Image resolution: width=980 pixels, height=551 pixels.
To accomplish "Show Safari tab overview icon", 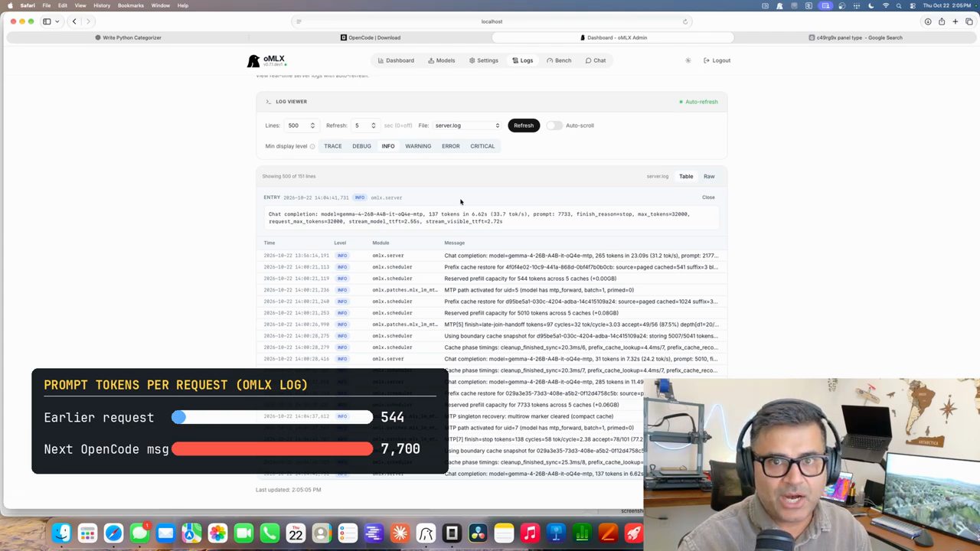I will (x=969, y=21).
